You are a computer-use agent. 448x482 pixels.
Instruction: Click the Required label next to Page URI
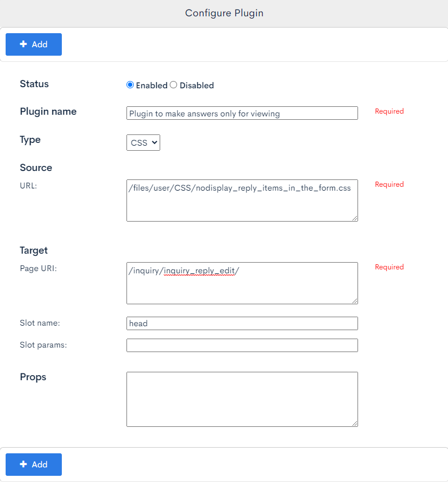pyautogui.click(x=389, y=267)
